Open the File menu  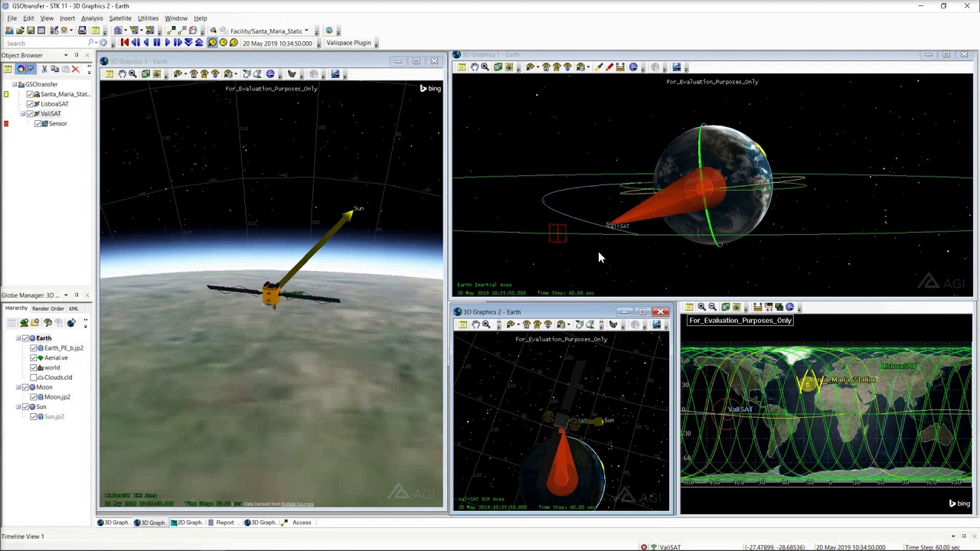12,18
